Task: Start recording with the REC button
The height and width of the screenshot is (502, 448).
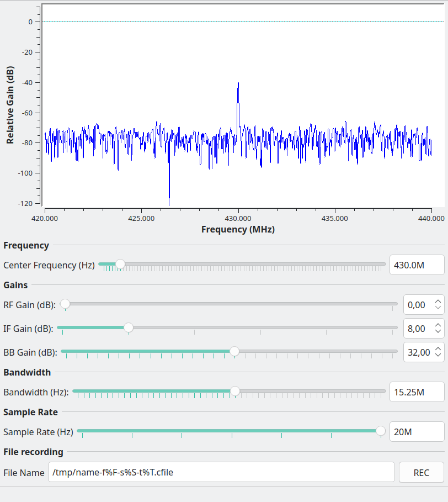Action: (422, 472)
